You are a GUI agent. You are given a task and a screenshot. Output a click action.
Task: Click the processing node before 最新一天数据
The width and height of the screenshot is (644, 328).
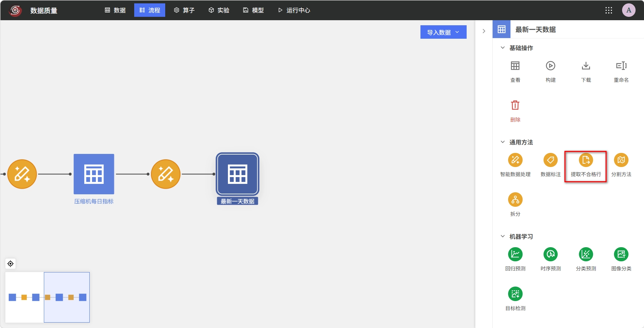pyautogui.click(x=166, y=174)
